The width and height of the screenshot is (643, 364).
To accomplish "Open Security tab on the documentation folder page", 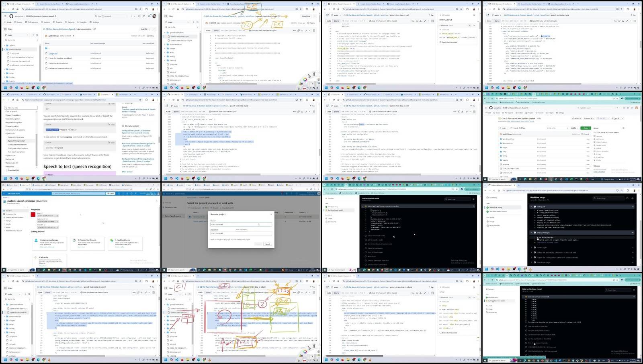I will pos(70,22).
